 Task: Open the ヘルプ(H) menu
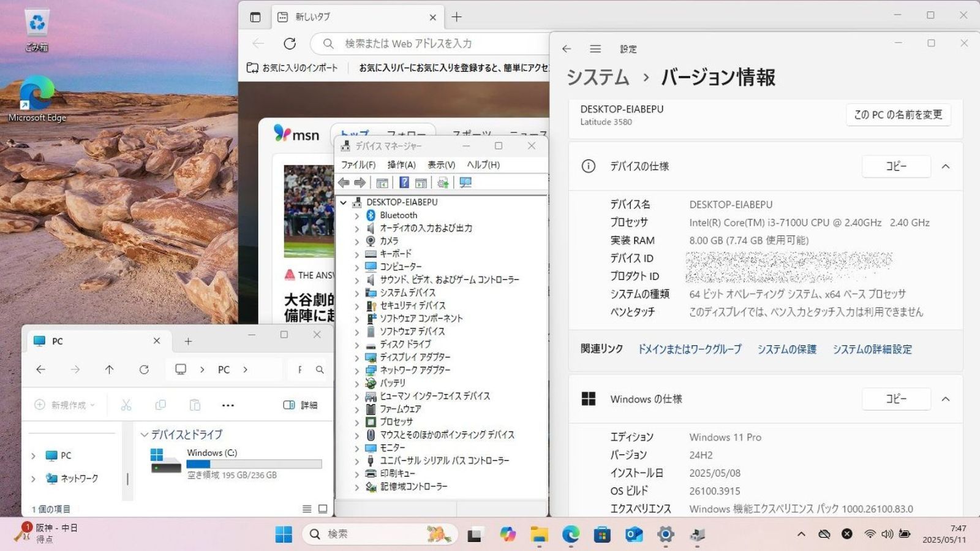[x=483, y=165]
